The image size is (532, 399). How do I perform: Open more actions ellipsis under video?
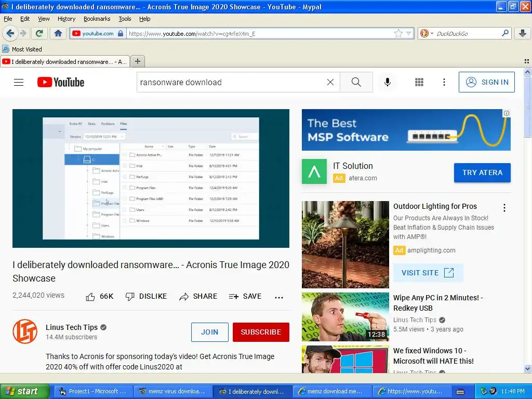click(x=279, y=297)
